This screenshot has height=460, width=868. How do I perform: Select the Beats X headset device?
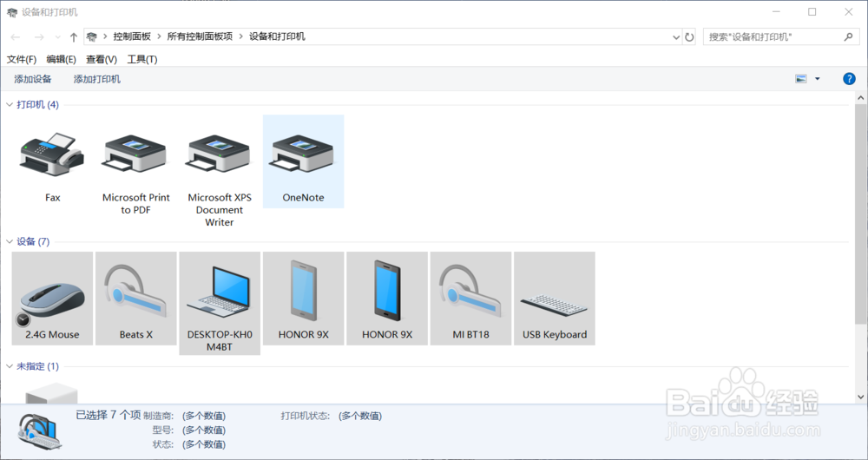point(136,299)
